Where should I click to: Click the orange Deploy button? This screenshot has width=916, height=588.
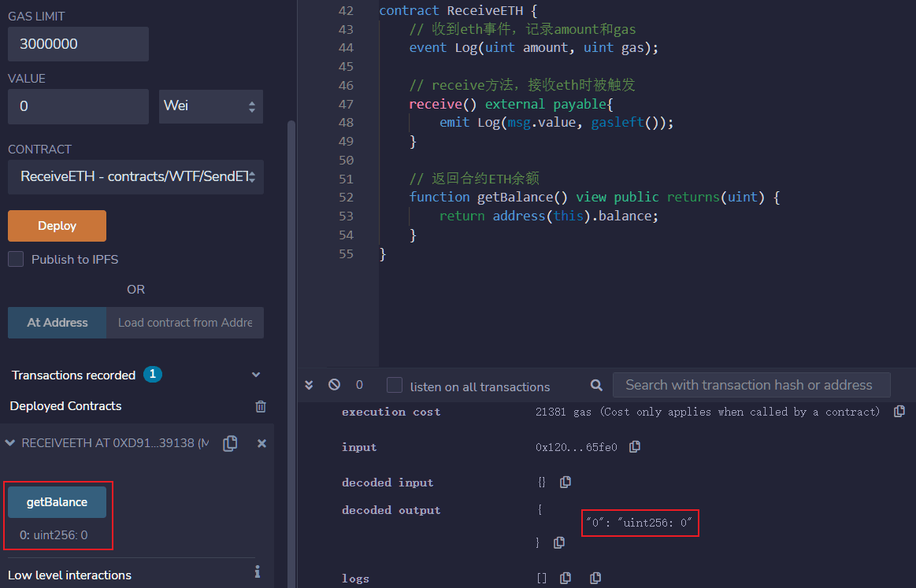point(57,226)
